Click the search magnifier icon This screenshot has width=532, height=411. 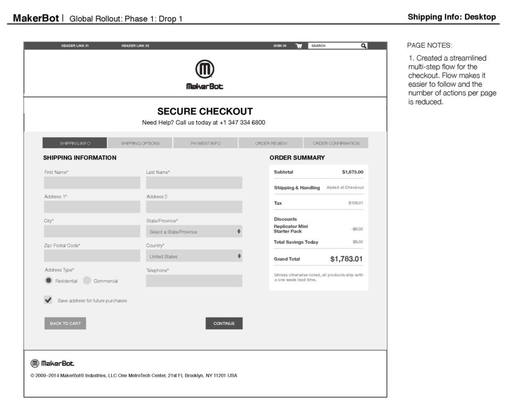point(364,46)
